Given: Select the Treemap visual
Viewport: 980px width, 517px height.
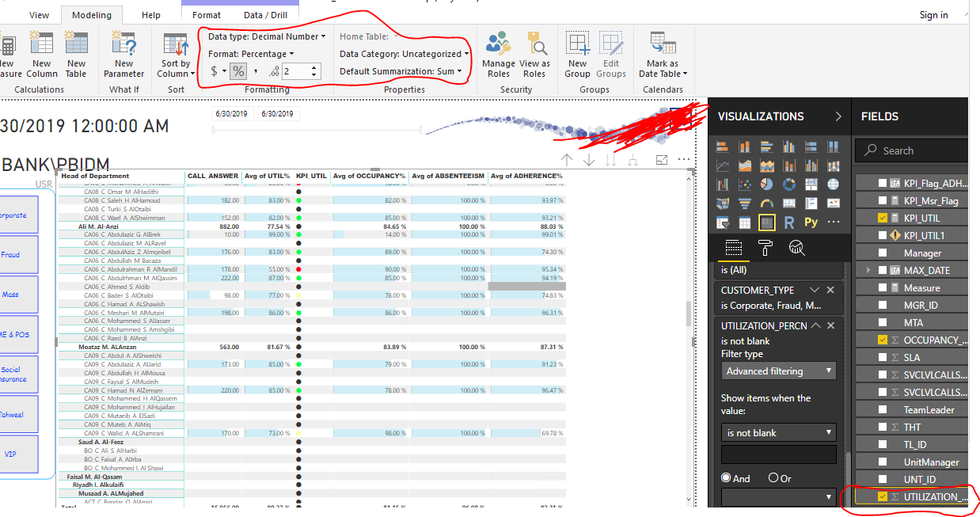Looking at the screenshot, I should [x=811, y=184].
